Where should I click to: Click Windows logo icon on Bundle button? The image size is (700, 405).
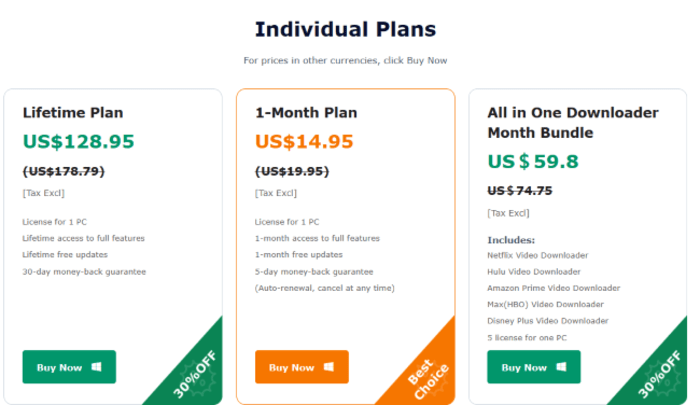click(562, 367)
